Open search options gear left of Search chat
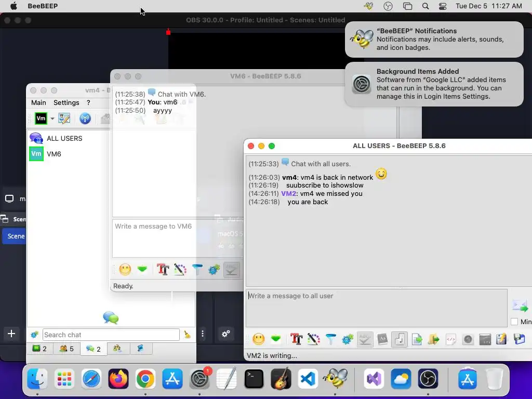 [x=34, y=335]
